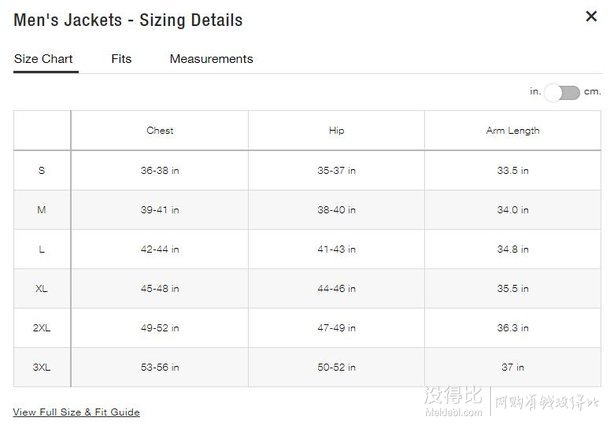Screen dimensions: 610x436
Task: Select the S size row label
Action: click(x=42, y=170)
